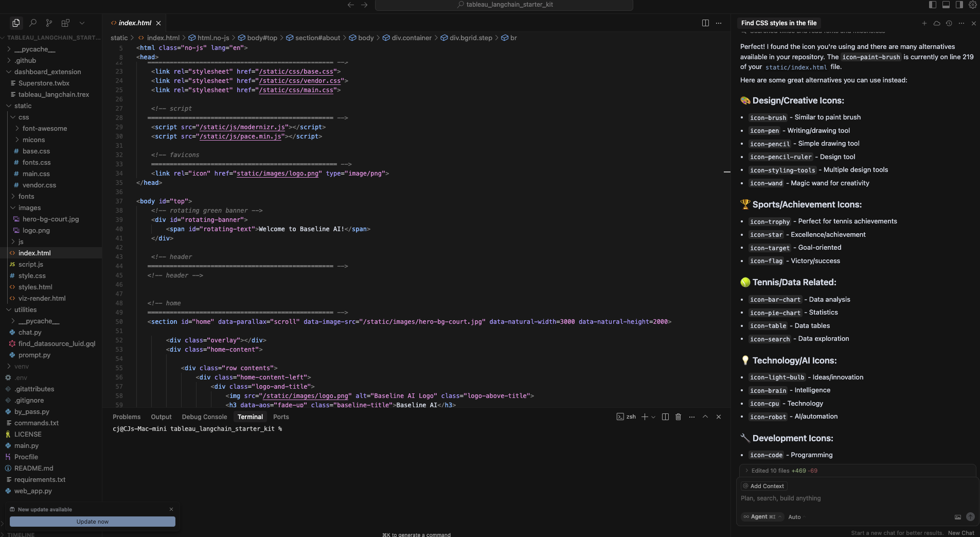Split the editor to the right
This screenshot has height=537, width=980.
pyautogui.click(x=705, y=23)
